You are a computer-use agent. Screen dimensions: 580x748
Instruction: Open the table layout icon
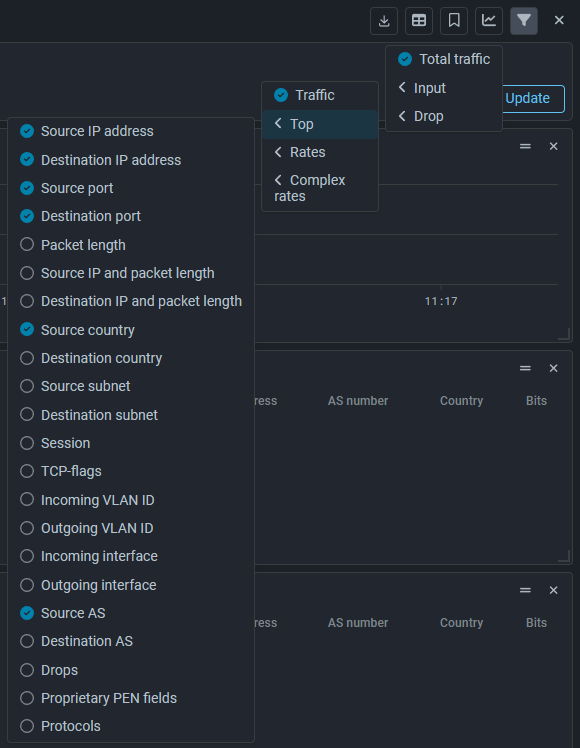pos(419,21)
